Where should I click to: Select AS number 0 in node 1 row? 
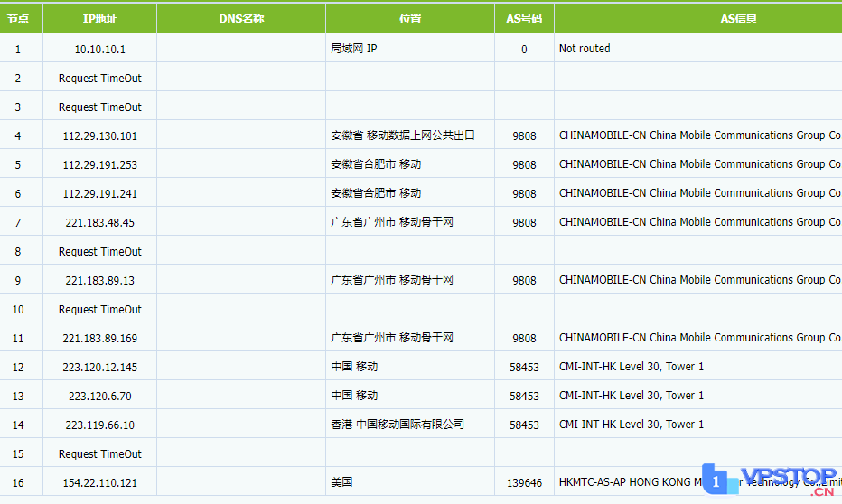tap(524, 50)
